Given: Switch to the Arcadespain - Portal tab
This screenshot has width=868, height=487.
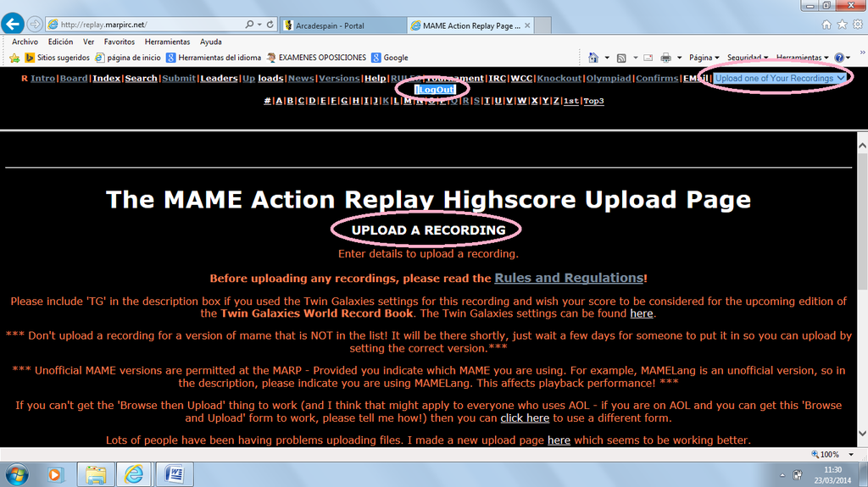Looking at the screenshot, I should [343, 25].
